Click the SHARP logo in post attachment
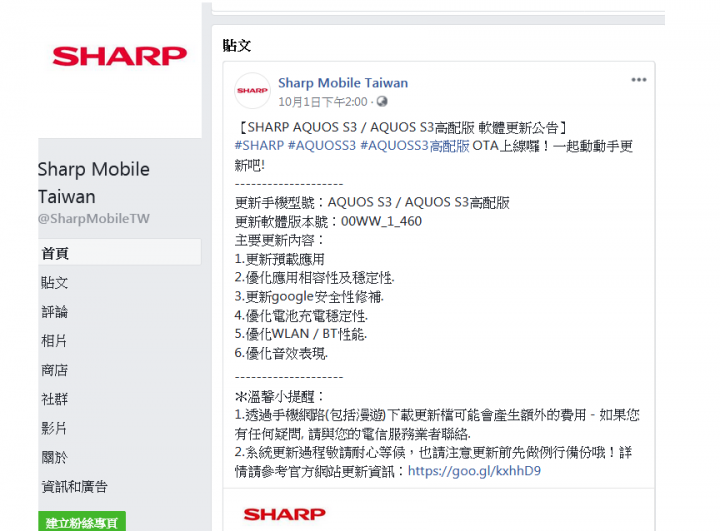 [x=285, y=514]
